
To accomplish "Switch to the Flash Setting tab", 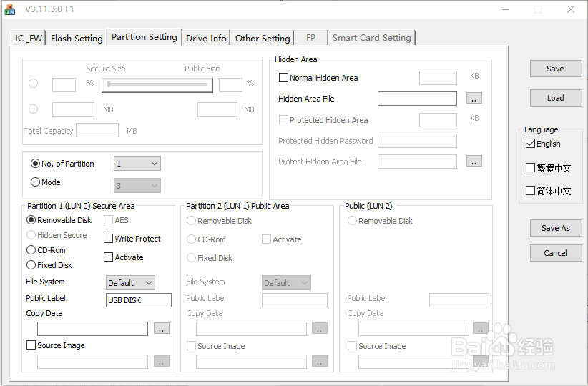I will pos(77,39).
